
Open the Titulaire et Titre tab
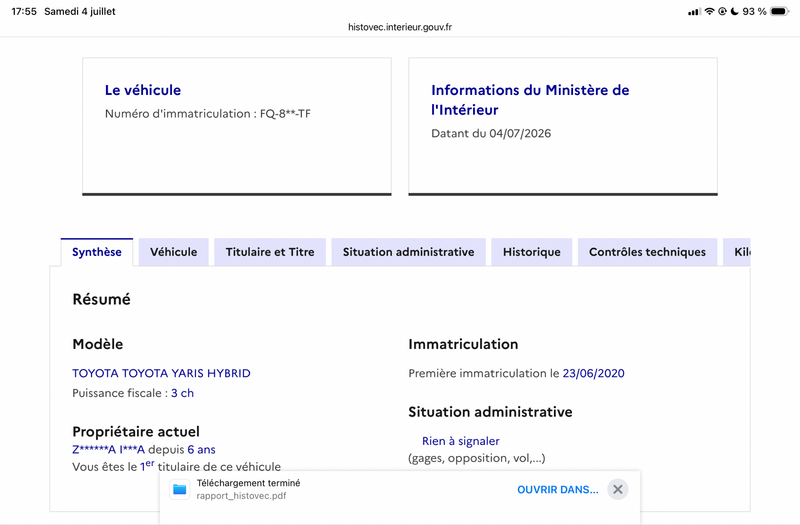coord(270,252)
